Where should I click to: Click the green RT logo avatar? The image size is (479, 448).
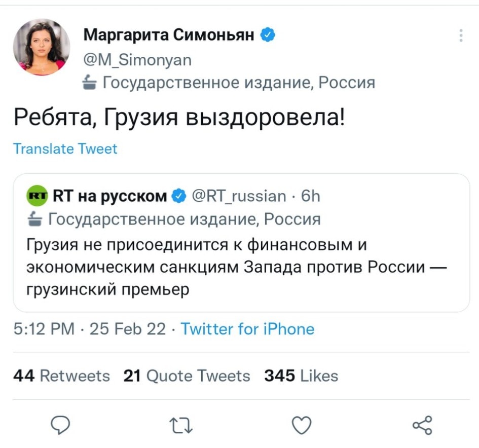tap(38, 196)
